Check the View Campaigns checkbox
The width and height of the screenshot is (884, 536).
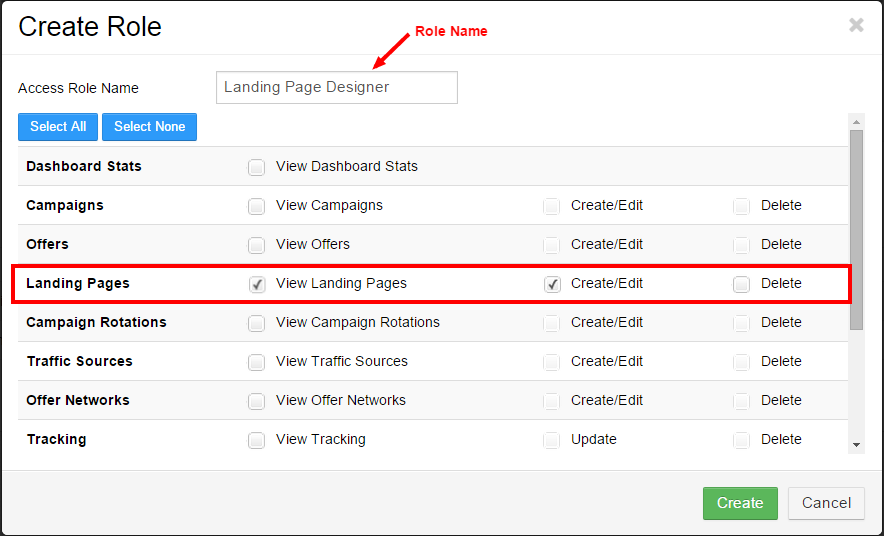pyautogui.click(x=257, y=206)
